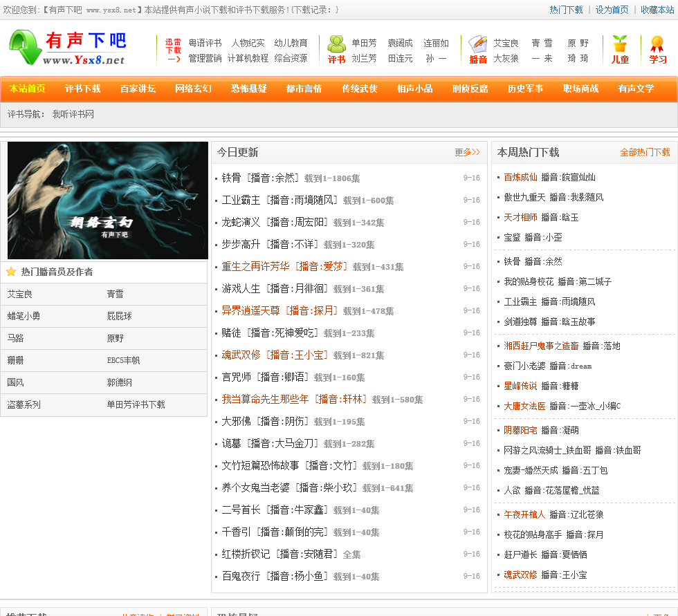Select 恐怖悬疑 in the nav bar
Viewport: 678px width, 616px height.
(248, 88)
